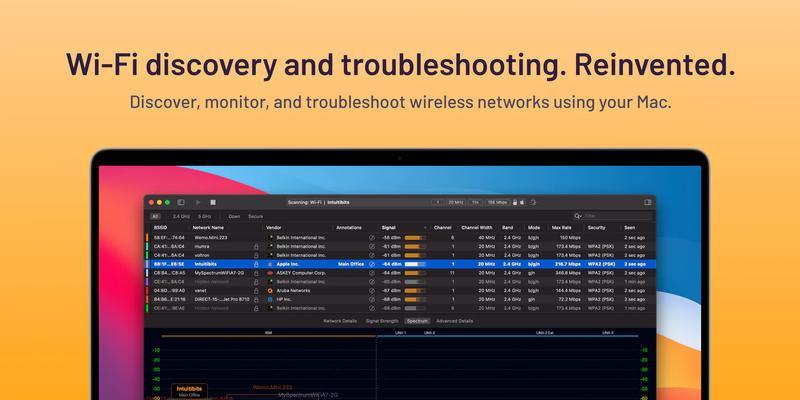The height and width of the screenshot is (400, 800).
Task: Click the HP Inc. vendor logo
Action: 270,299
